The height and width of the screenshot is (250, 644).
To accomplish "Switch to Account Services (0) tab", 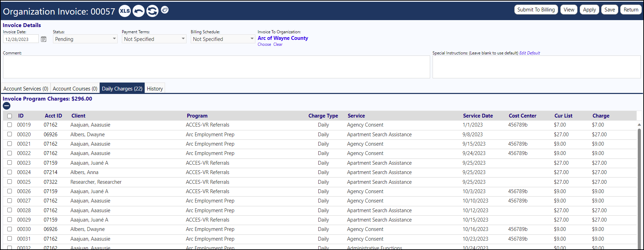I will click(x=26, y=89).
